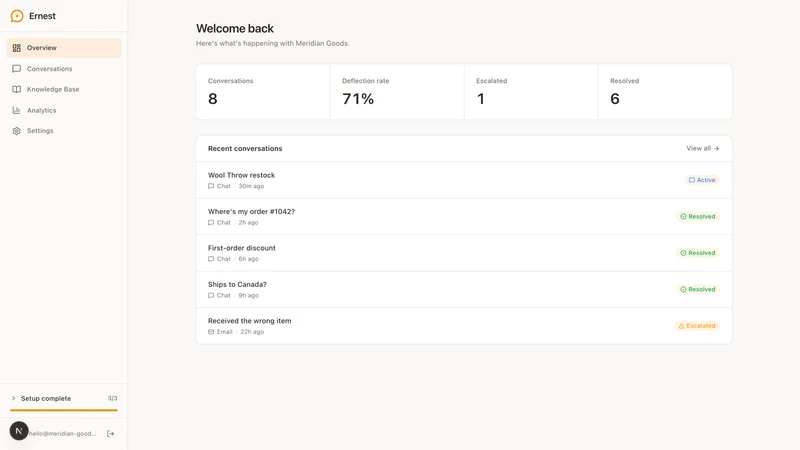
Task: Open Received the wrong item conversation
Action: coord(464,326)
